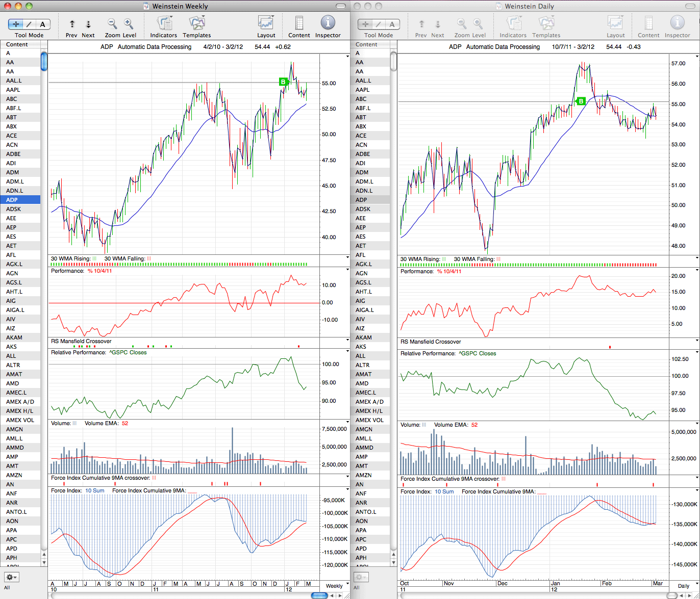Open the Volume pane dropdown arrow in weekly chart
700x599 pixels.
347,423
